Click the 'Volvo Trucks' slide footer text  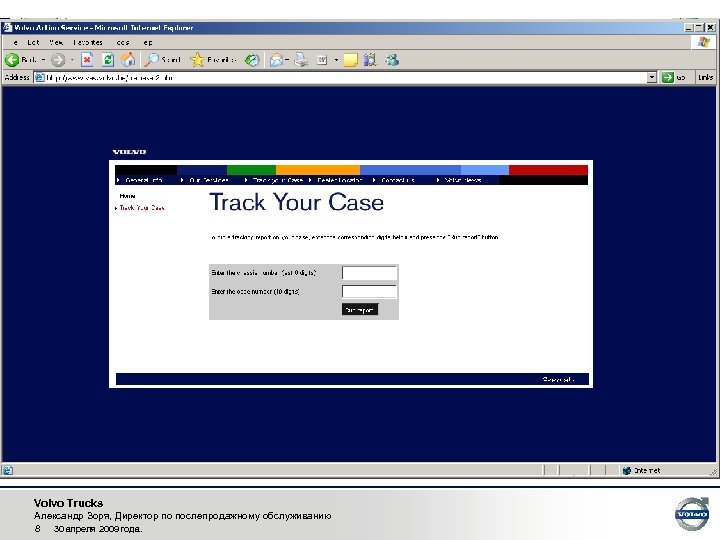coord(68,503)
